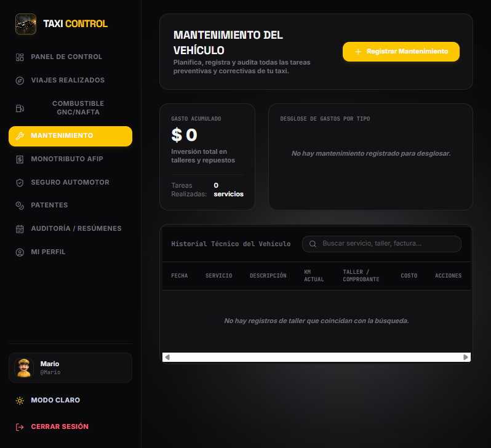Click the Panel de Control grid icon
This screenshot has width=491, height=448.
20,57
